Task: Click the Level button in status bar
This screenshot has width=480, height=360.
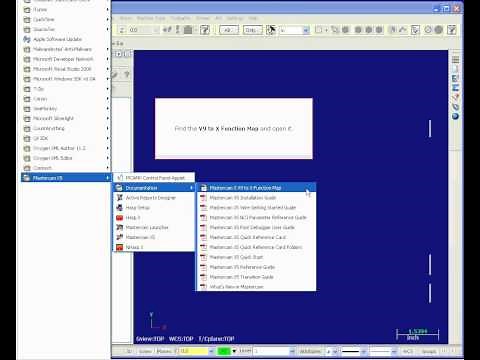Action: [245, 351]
